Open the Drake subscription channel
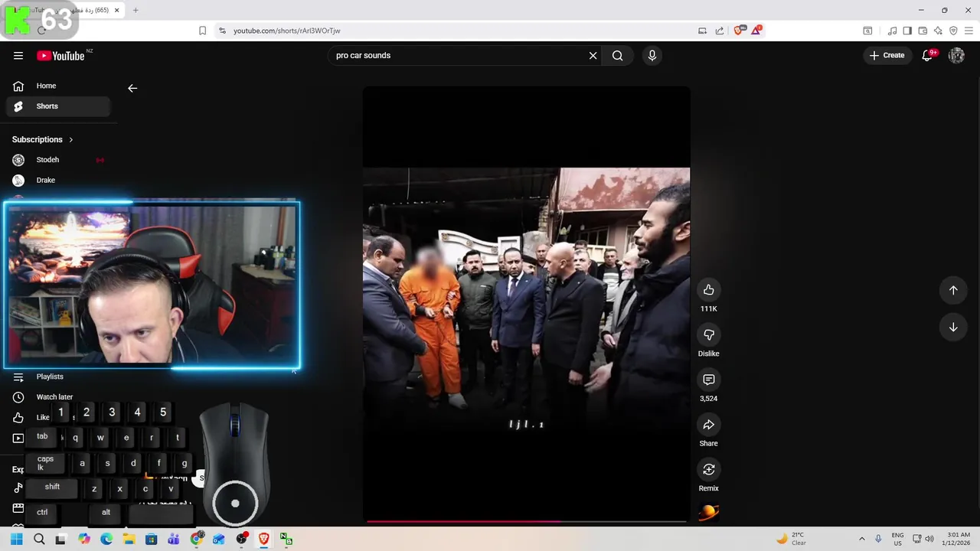Screen dimensions: 980x551 (58, 180)
